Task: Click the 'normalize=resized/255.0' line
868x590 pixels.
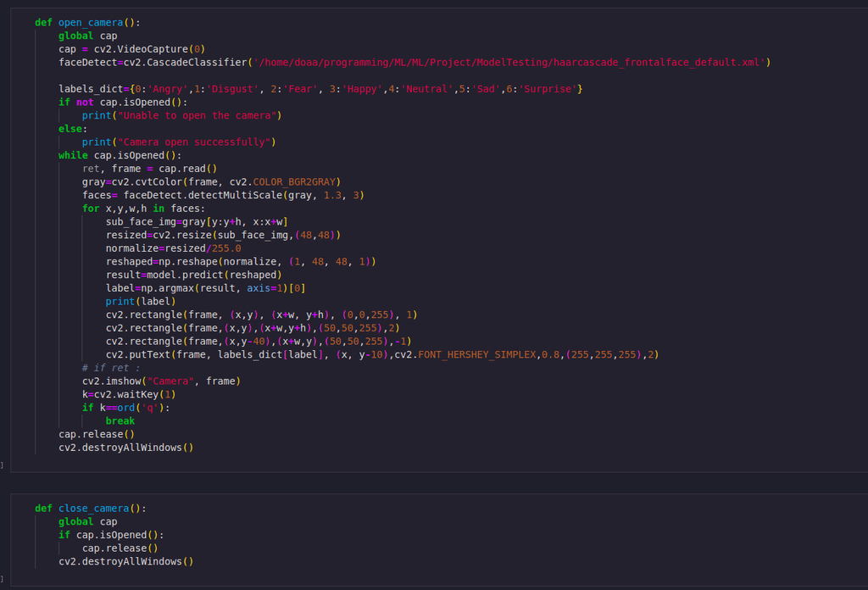Action: click(x=173, y=248)
